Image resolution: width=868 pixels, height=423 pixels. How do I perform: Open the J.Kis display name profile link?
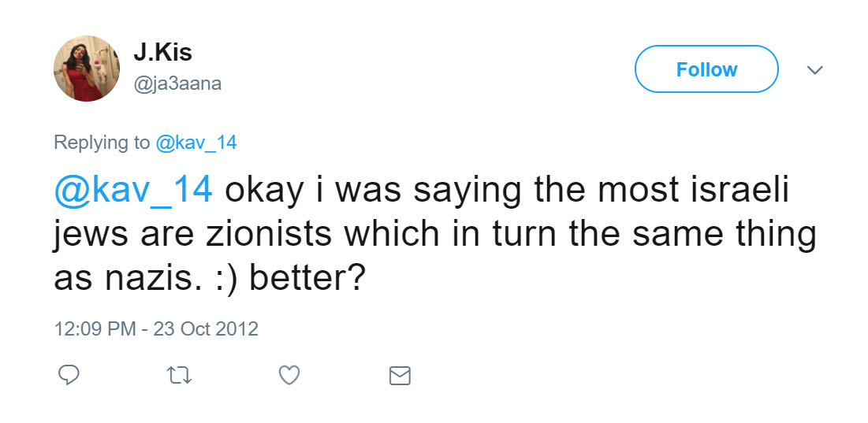[162, 54]
